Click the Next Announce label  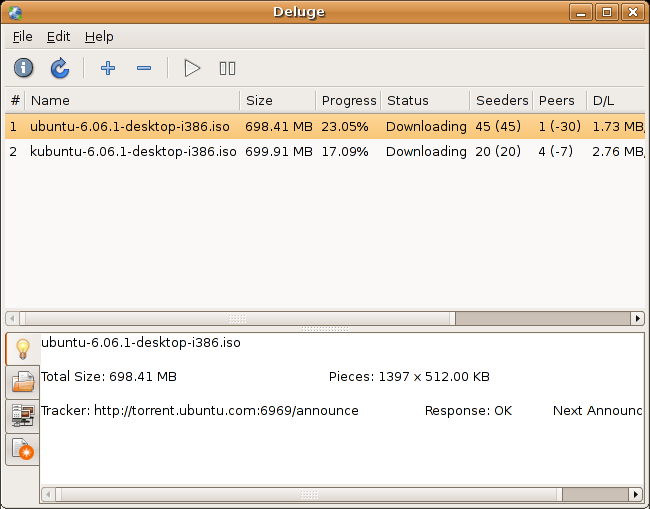[597, 411]
